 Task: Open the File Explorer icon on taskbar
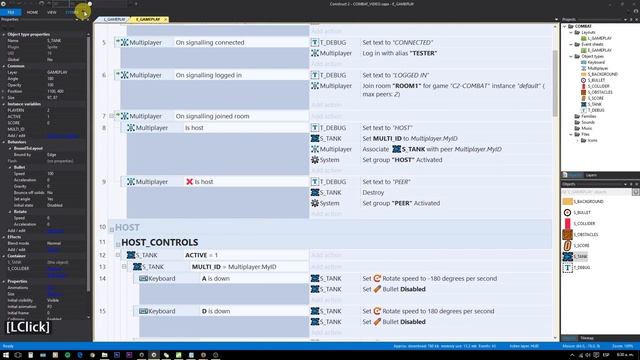[104, 355]
